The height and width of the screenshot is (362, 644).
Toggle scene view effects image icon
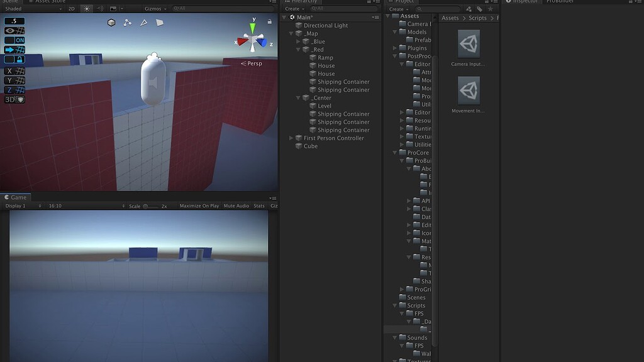click(x=113, y=9)
